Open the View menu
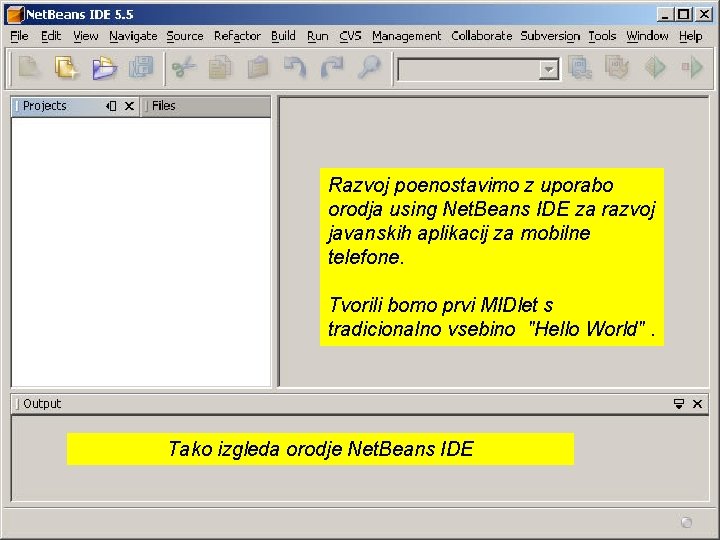 coord(85,36)
